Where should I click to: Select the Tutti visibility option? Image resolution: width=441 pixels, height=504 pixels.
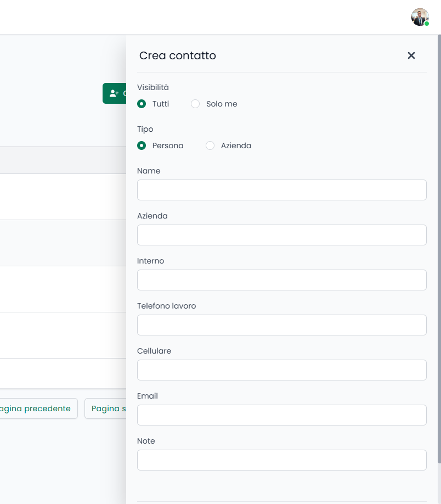coord(142,104)
